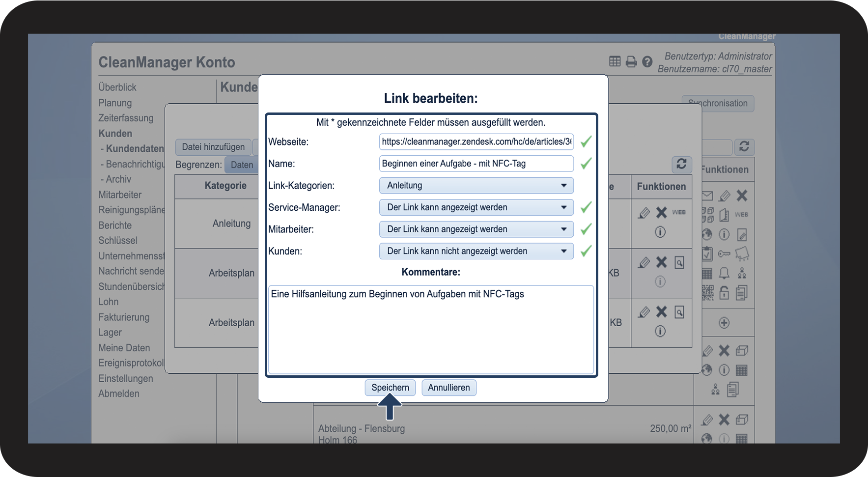
Task: Click the open padlock icon
Action: [724, 293]
